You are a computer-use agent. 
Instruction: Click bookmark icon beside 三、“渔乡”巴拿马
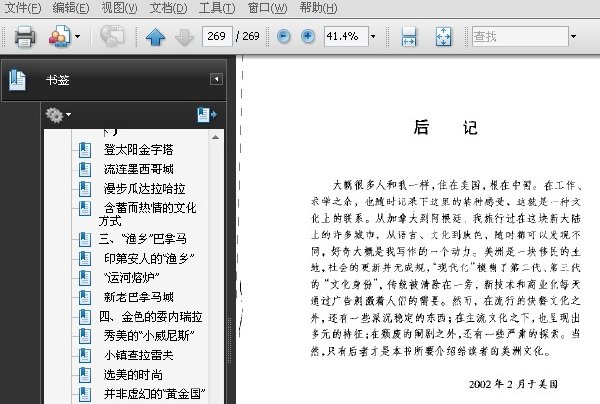click(85, 239)
